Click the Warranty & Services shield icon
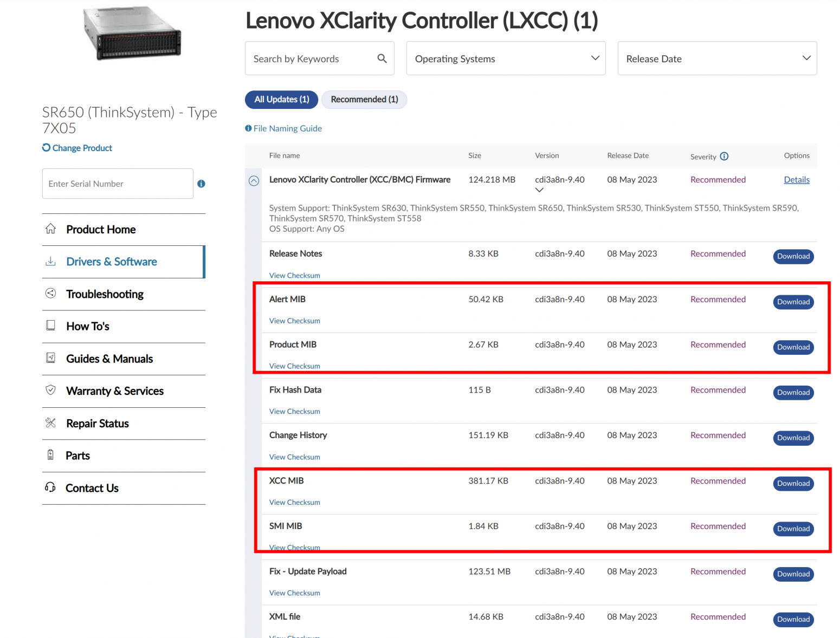The image size is (840, 638). tap(50, 390)
